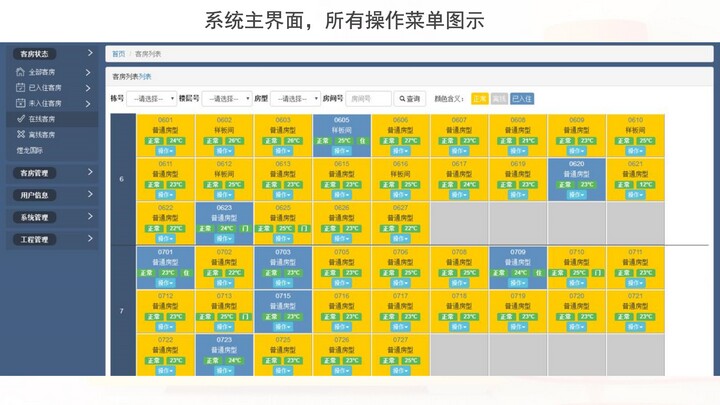Screen dimensions: 720x405
Task: Click the door icon on room 0710
Action: 596,272
